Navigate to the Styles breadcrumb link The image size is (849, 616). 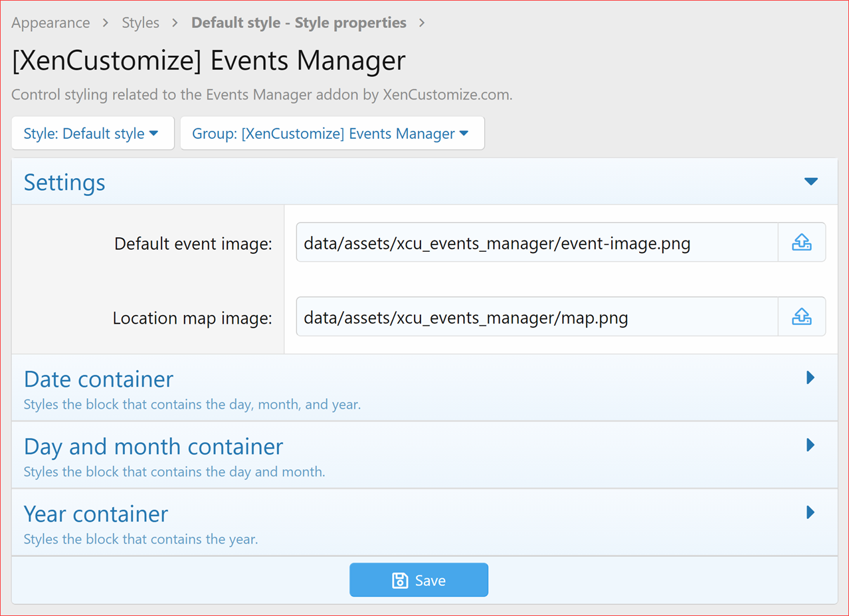(x=140, y=23)
